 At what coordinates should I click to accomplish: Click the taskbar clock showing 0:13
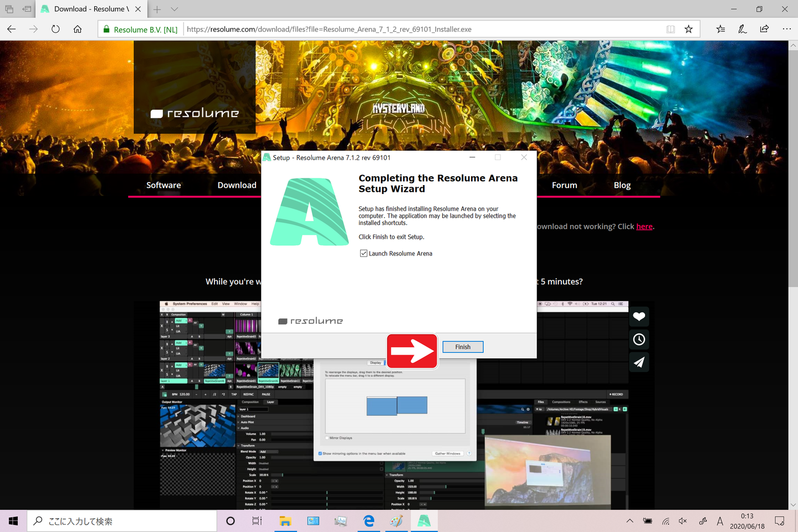coord(747,521)
